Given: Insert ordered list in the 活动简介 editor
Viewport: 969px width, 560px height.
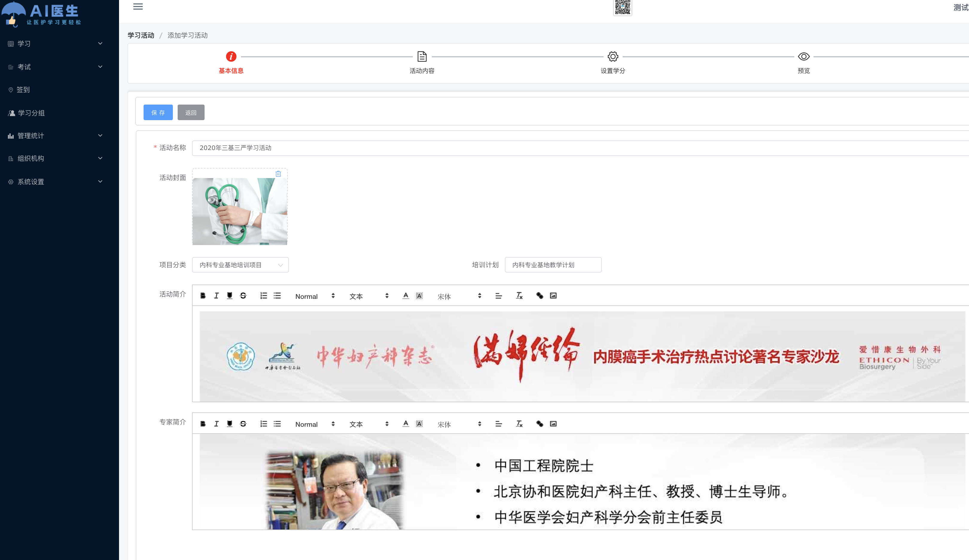Looking at the screenshot, I should [263, 296].
